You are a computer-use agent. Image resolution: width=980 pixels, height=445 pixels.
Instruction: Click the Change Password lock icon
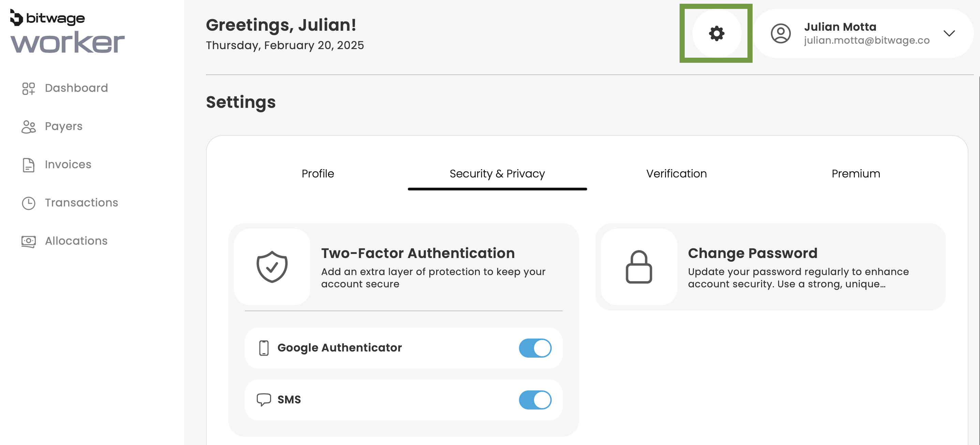[x=638, y=267]
